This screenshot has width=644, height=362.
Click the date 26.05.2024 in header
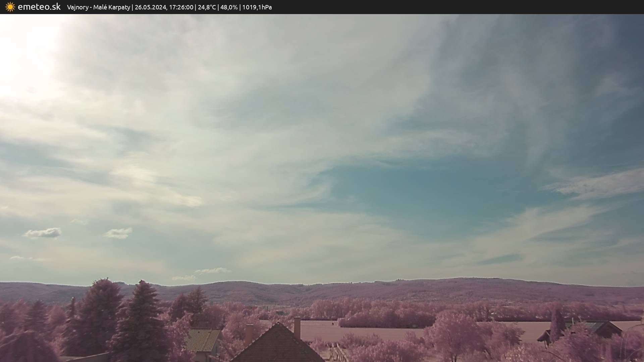(x=150, y=7)
